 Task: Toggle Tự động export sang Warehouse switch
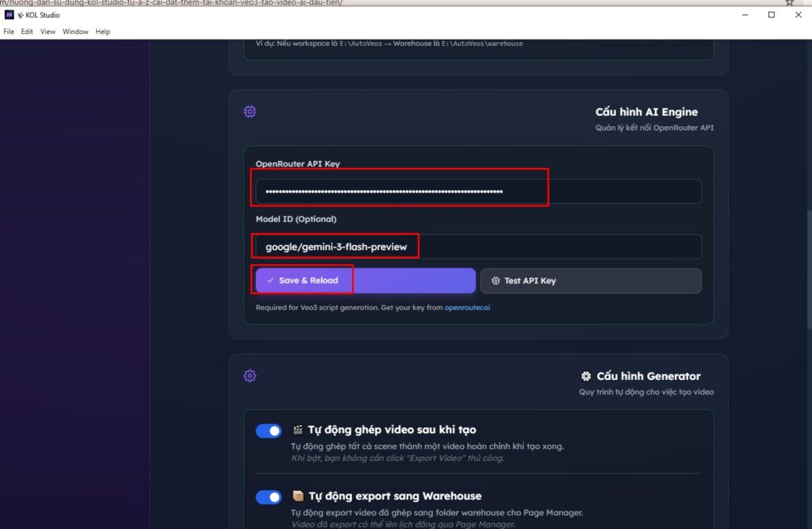pyautogui.click(x=268, y=497)
